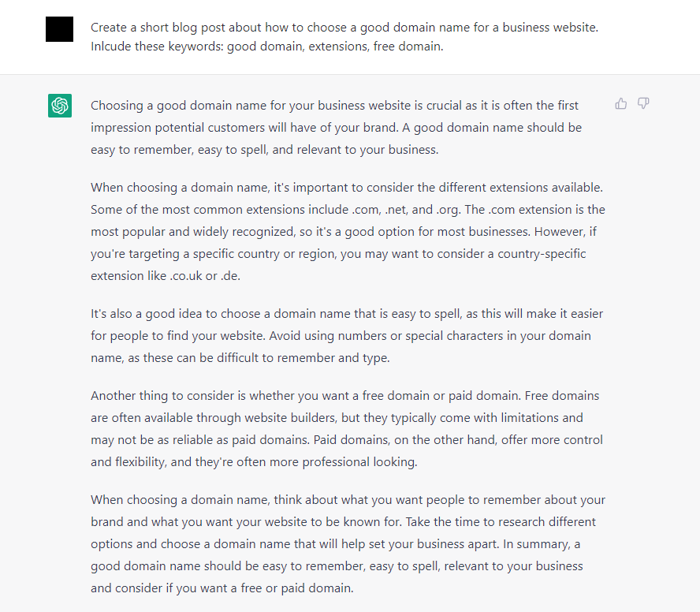Click the prompt line starting 'Create a short blog'

[344, 28]
